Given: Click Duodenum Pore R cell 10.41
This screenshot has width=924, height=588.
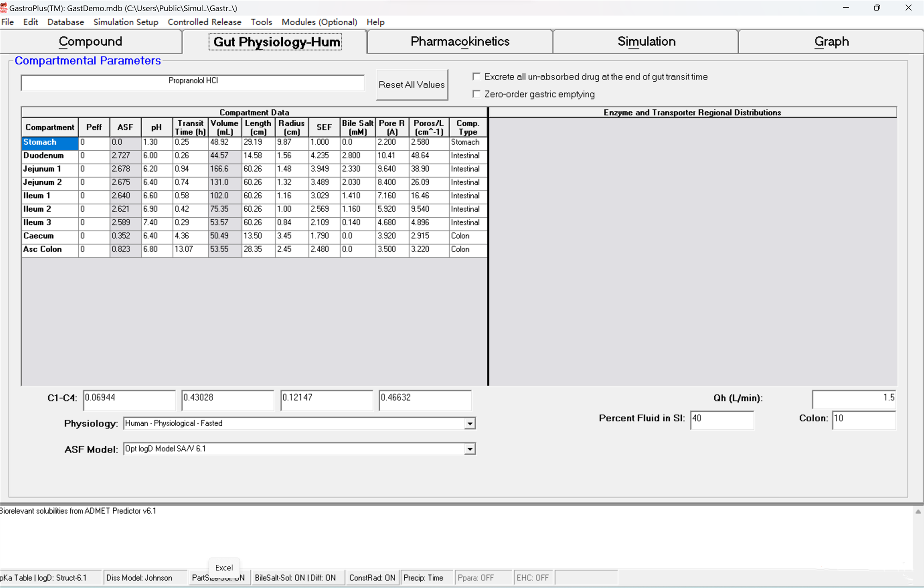Looking at the screenshot, I should click(392, 156).
